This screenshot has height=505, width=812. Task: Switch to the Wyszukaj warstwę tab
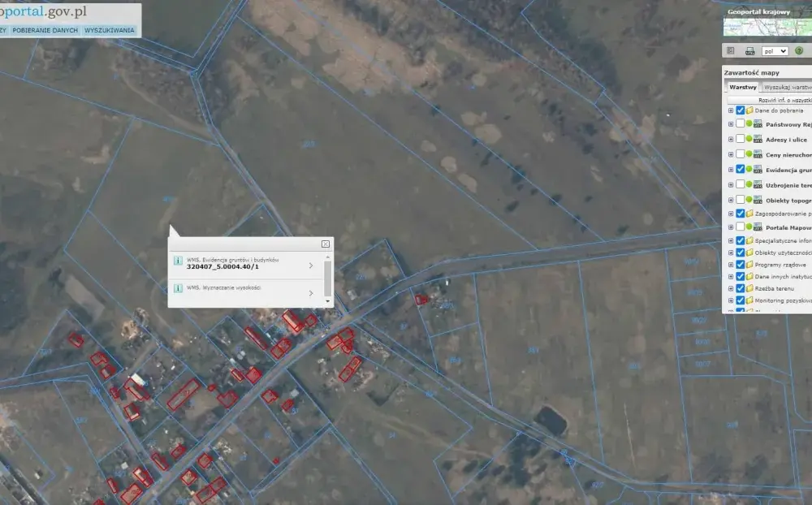[787, 87]
